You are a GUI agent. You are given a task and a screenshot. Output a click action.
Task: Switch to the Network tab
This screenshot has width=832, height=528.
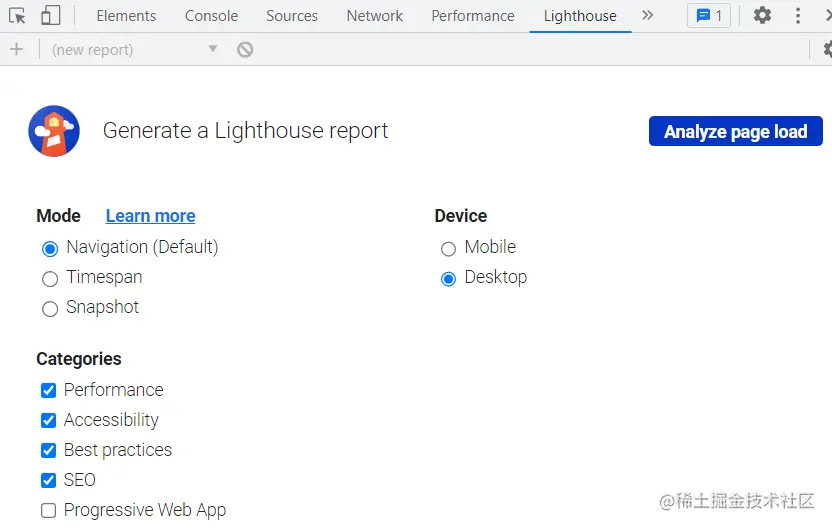(x=374, y=16)
